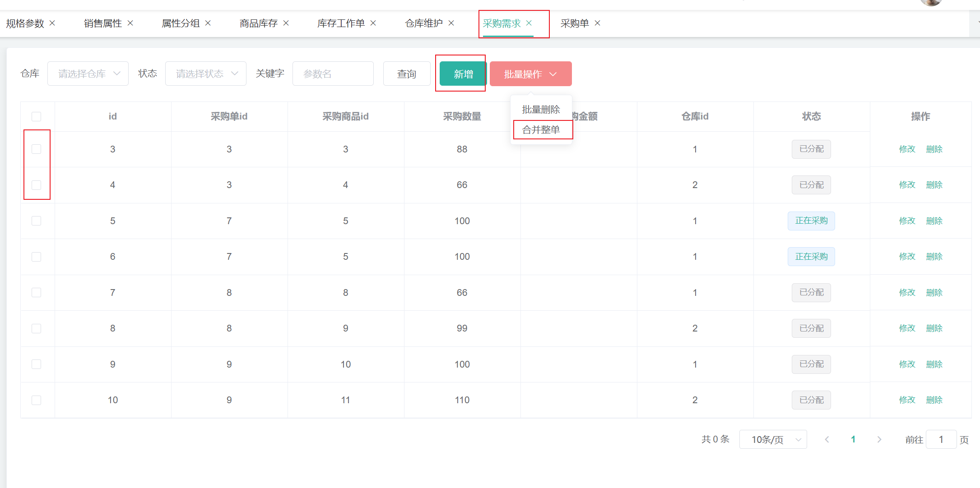
Task: Expand the 10条/页 page size selector
Action: click(773, 439)
